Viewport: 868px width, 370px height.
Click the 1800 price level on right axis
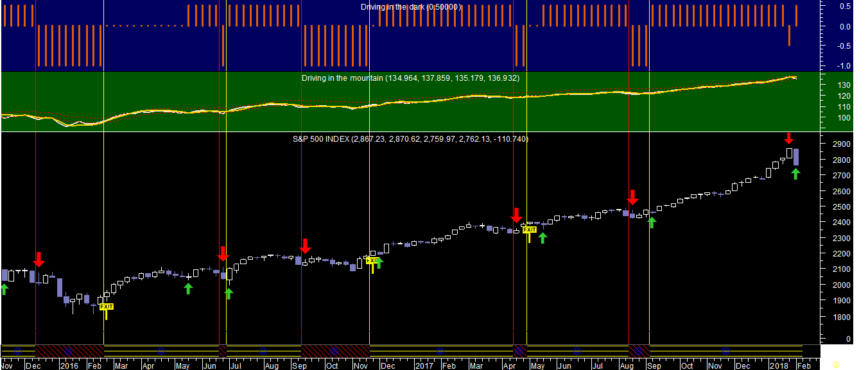[843, 317]
